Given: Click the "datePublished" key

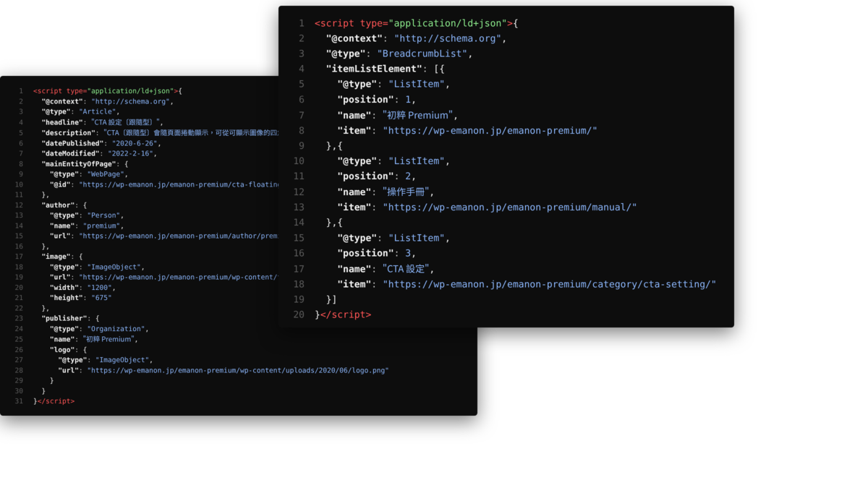Looking at the screenshot, I should coord(71,143).
